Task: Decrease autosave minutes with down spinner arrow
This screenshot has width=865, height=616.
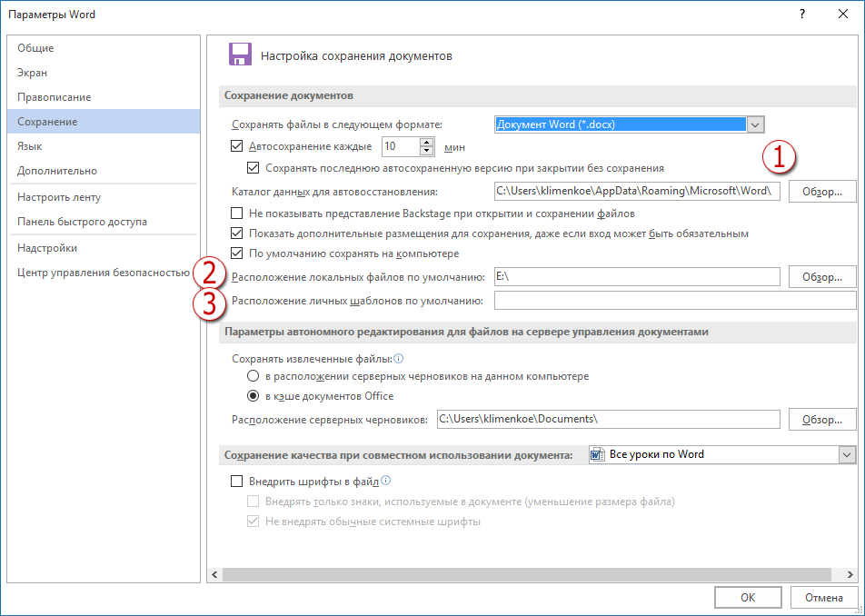Action: pos(427,151)
